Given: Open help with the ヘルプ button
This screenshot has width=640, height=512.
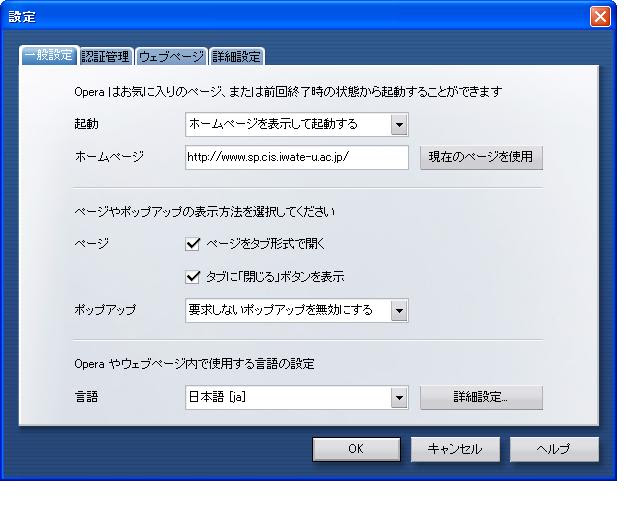Looking at the screenshot, I should 554,449.
